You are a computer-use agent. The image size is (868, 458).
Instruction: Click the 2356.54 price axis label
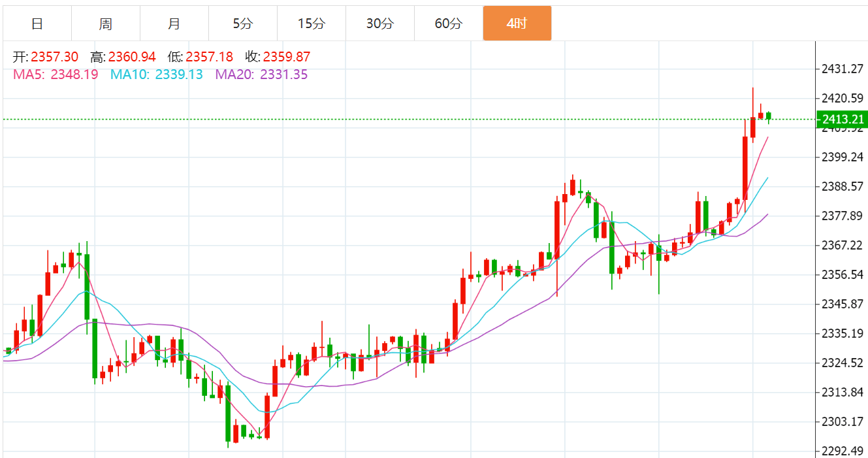tap(843, 274)
